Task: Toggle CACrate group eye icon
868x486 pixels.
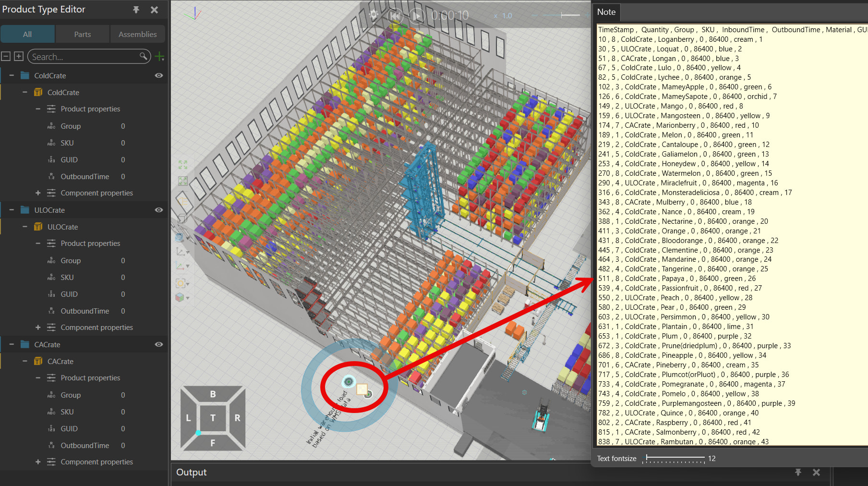Action: tap(159, 345)
